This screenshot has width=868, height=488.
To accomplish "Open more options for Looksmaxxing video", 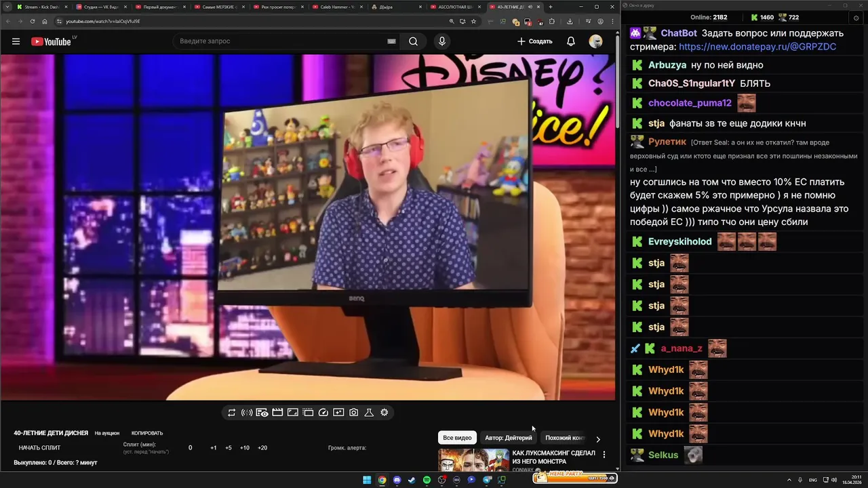I will (604, 454).
